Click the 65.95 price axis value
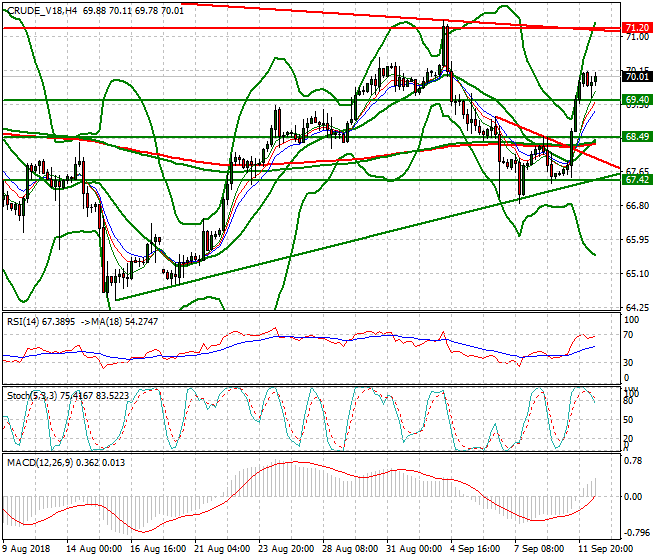Screen dimensions: 660x560 click(x=637, y=240)
